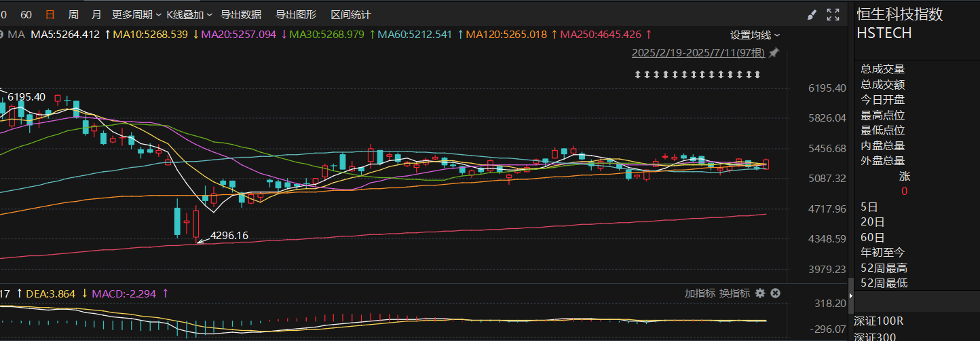980x341 pixels.
Task: Select the 月 monthly period tab
Action: (96, 14)
